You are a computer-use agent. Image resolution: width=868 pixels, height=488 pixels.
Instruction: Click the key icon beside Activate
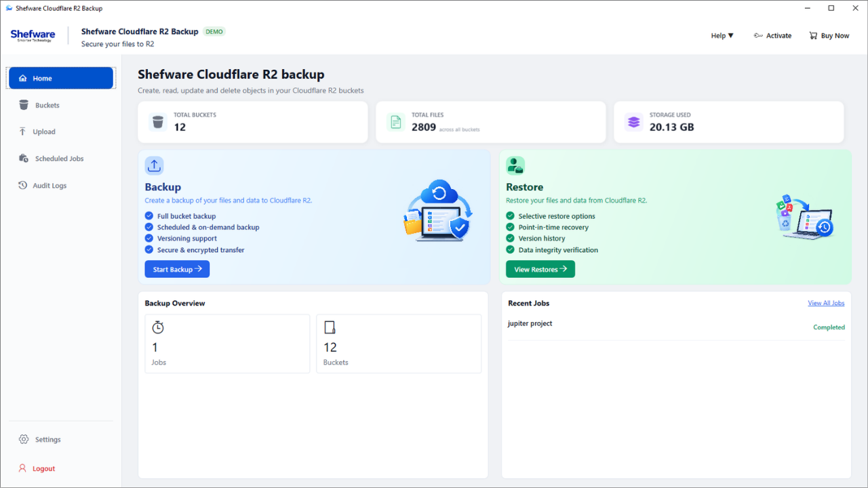(758, 36)
